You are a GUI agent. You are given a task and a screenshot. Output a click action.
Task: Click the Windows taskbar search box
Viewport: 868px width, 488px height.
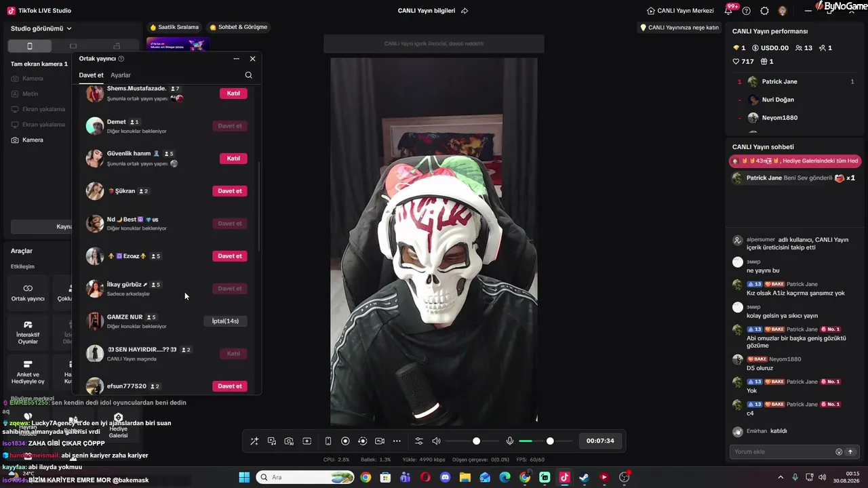pos(305,477)
